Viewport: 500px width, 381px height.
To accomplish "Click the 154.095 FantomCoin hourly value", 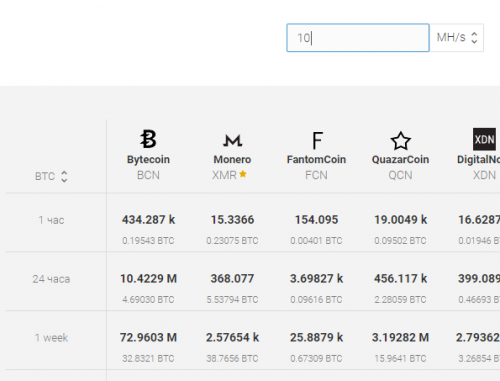I will (316, 220).
